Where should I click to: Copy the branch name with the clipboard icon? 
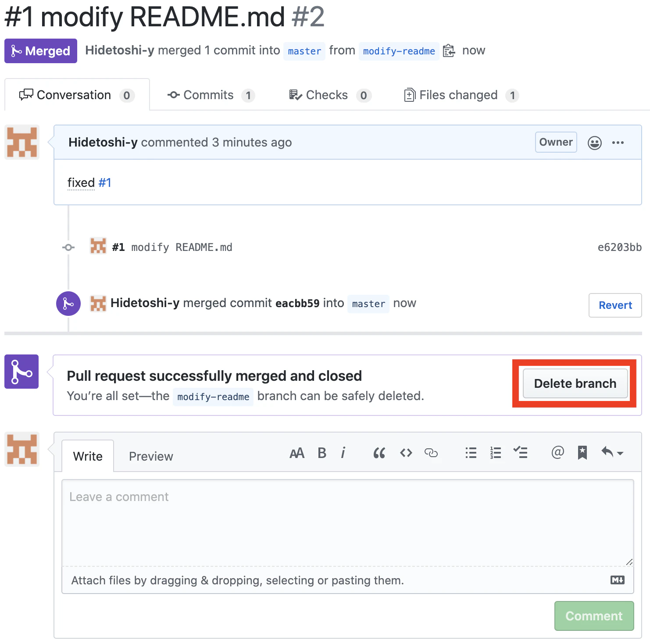pos(449,51)
